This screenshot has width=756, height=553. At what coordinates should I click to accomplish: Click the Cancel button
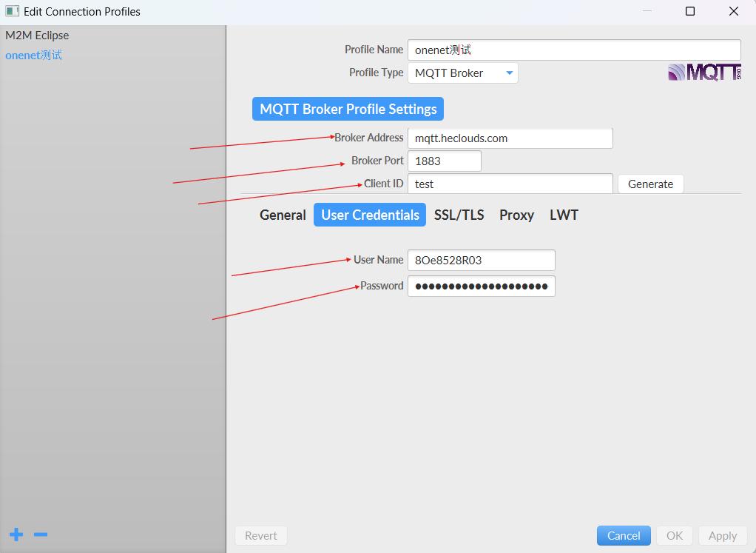pyautogui.click(x=624, y=536)
